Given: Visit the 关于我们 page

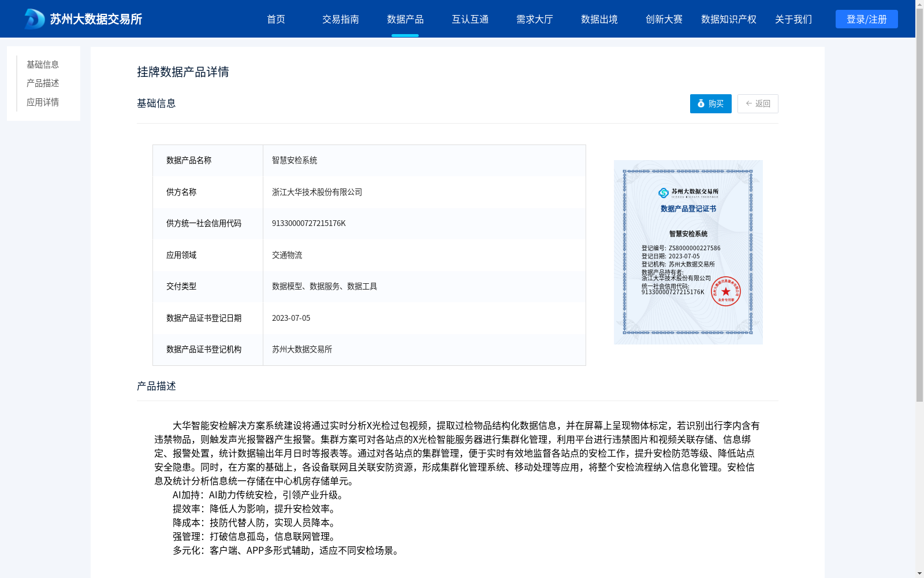Looking at the screenshot, I should point(793,19).
